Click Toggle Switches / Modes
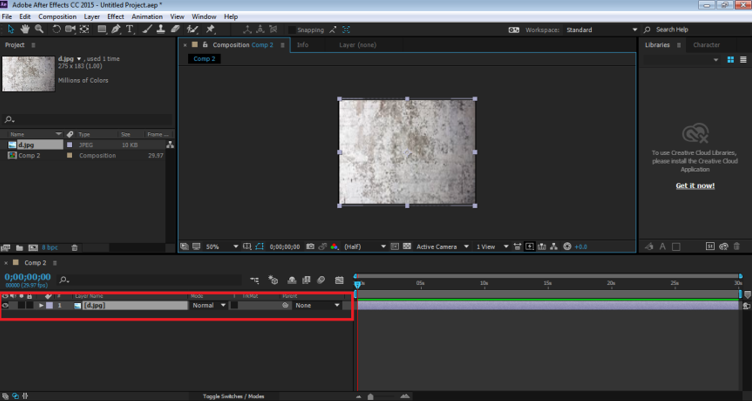752x401 pixels. pyautogui.click(x=232, y=396)
